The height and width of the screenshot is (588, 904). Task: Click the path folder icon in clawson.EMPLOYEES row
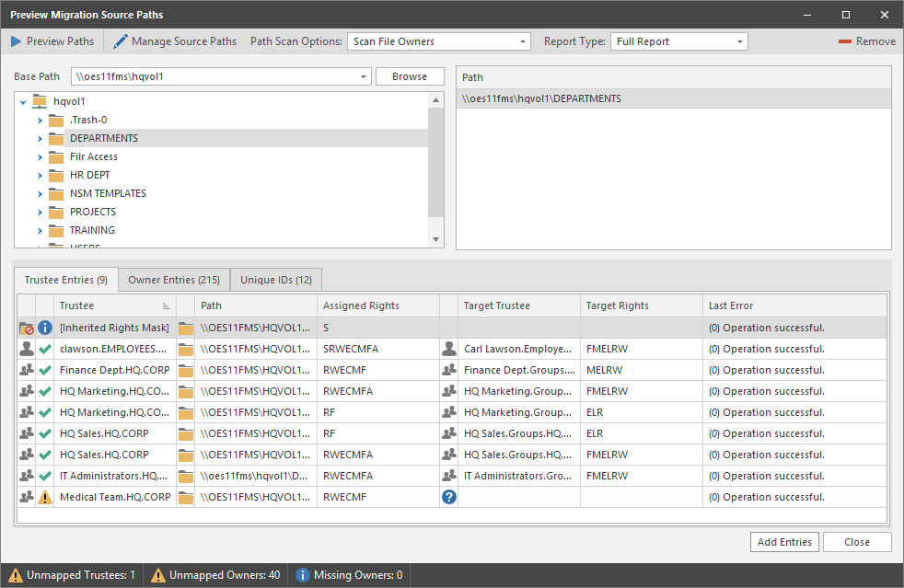[x=186, y=349]
